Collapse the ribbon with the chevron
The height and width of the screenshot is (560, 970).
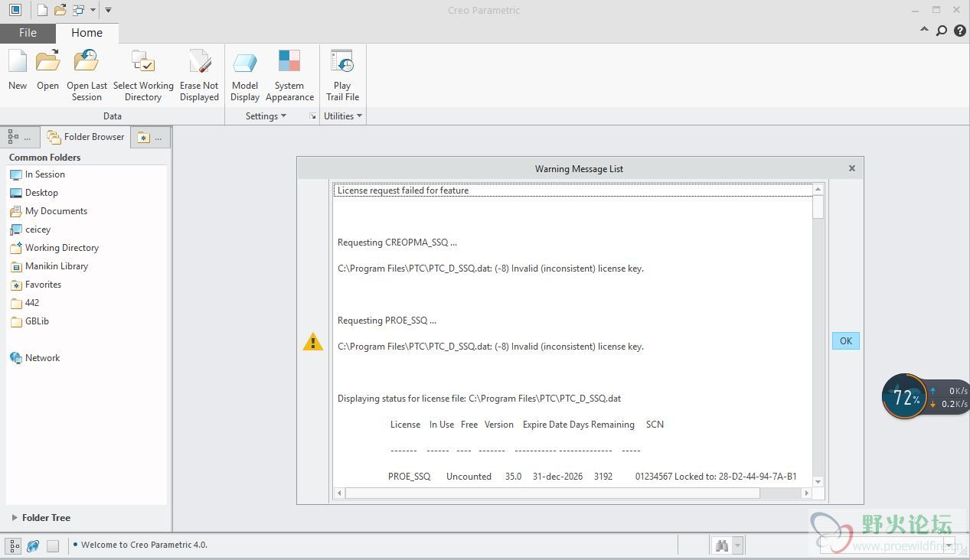click(x=924, y=31)
